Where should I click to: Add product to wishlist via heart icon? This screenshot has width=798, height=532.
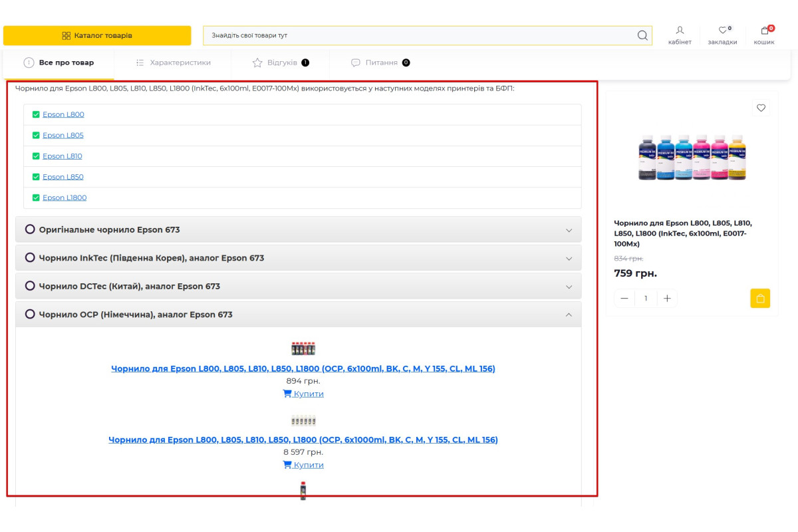[x=761, y=108]
